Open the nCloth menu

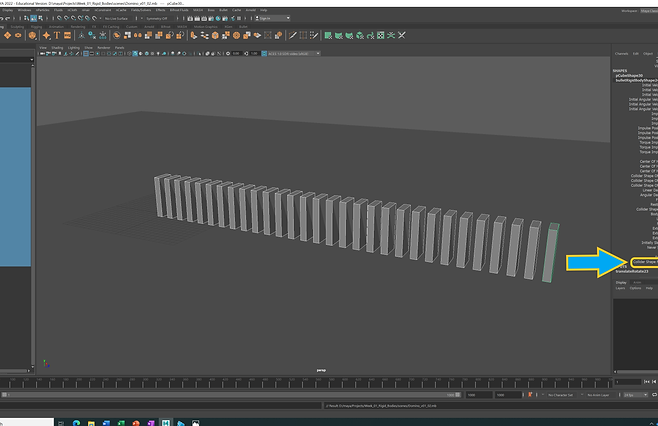tap(72, 10)
